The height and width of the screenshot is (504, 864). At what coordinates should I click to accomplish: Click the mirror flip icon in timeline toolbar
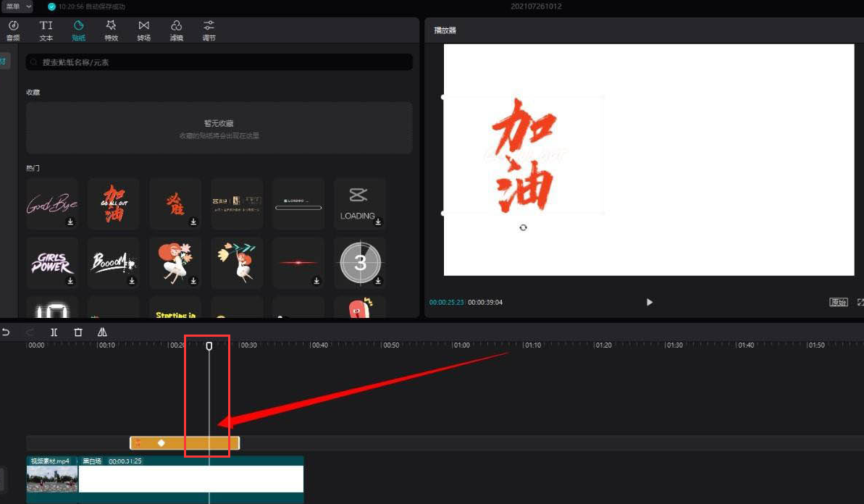point(103,332)
